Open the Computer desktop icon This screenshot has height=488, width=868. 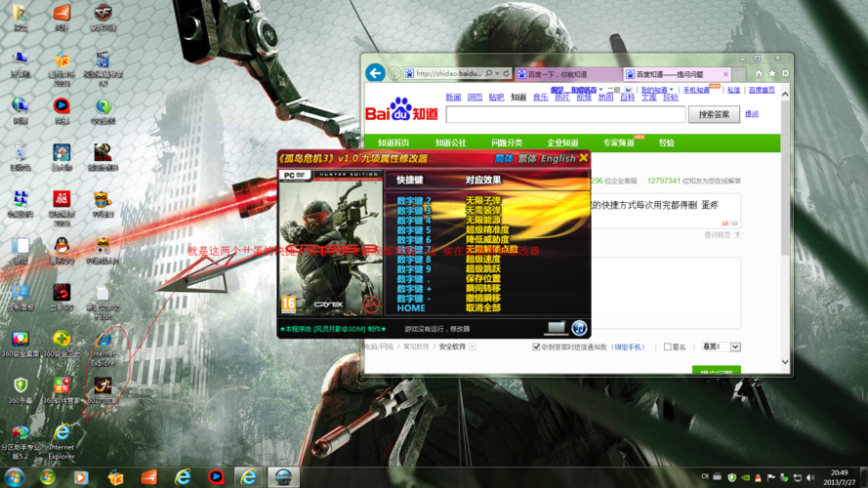pos(21,63)
